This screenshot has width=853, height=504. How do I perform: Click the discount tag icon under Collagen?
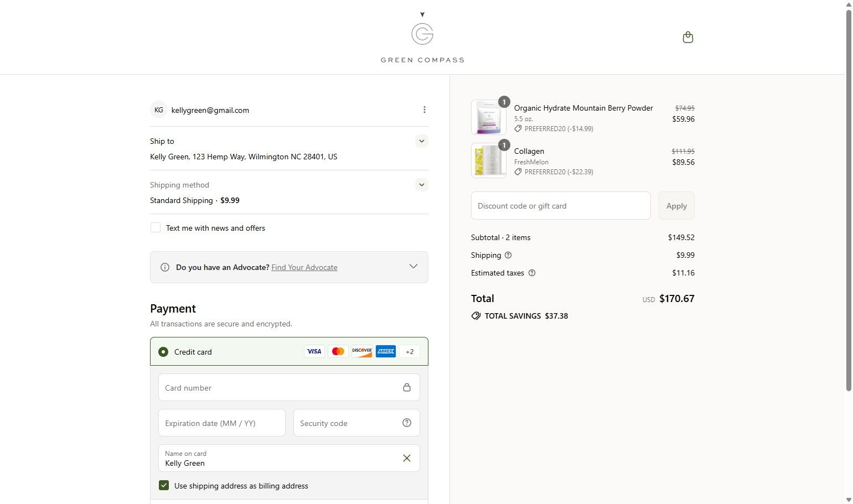[518, 172]
